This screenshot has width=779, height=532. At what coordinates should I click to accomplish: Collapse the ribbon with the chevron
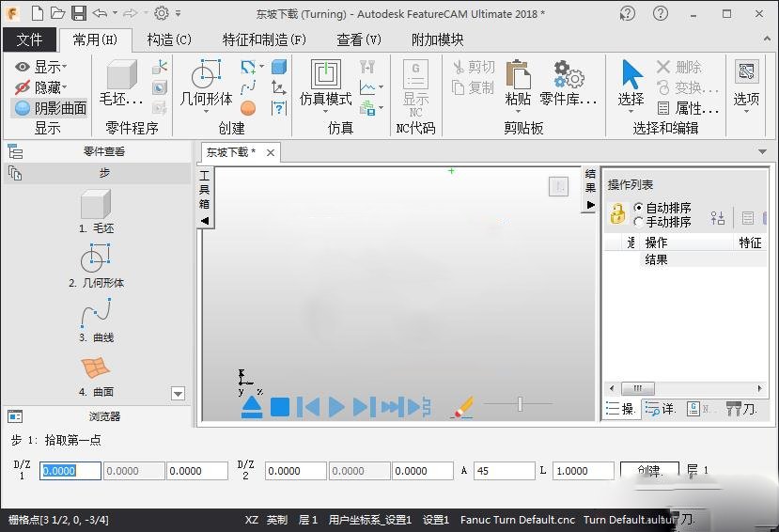coord(767,39)
